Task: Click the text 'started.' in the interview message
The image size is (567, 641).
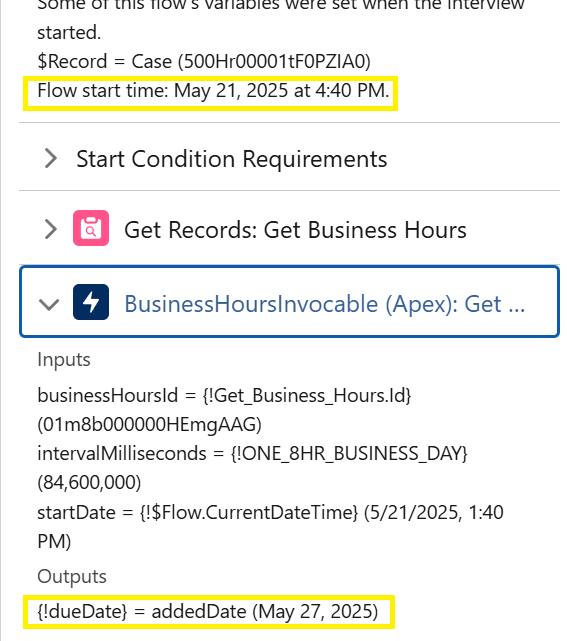Action: click(69, 32)
